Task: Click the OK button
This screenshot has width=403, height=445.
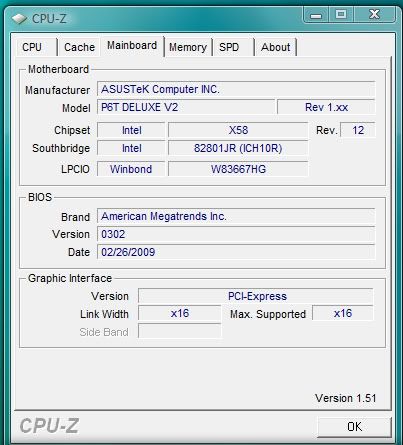Action: (x=354, y=427)
